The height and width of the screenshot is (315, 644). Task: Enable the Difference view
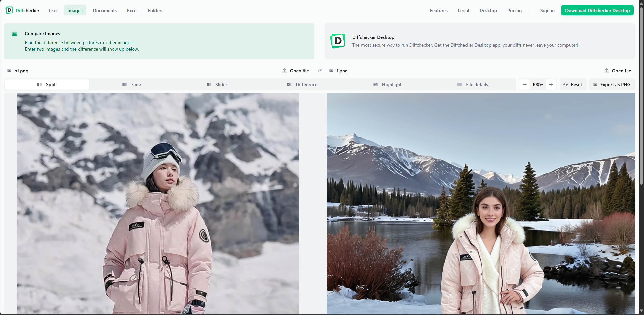coord(302,84)
